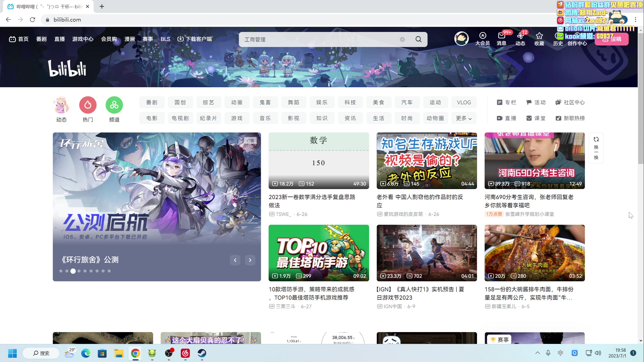Viewport: 644px width, 362px height.
Task: Open the 番剧 top navigation item
Action: (41, 39)
